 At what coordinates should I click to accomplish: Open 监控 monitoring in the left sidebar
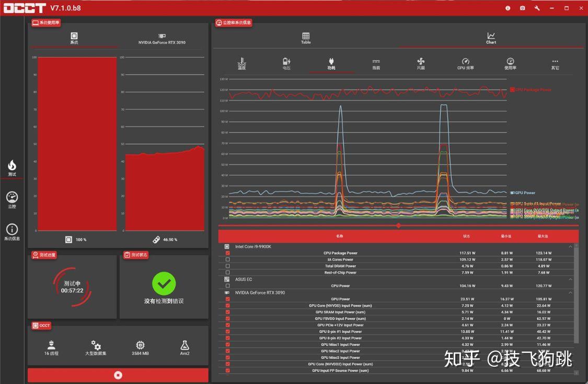click(x=12, y=200)
